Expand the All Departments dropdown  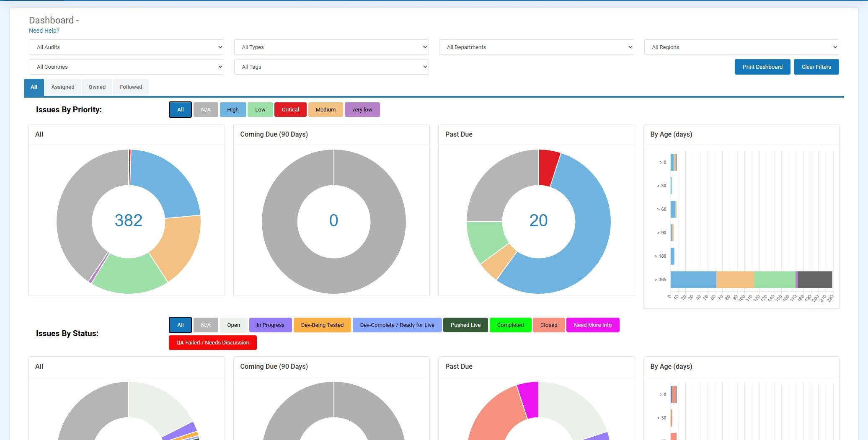[536, 47]
